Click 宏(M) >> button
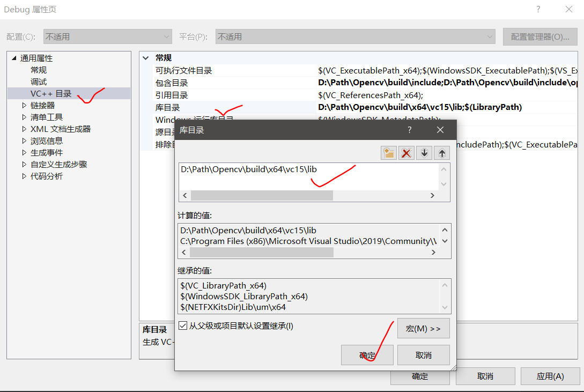The width and height of the screenshot is (584, 392). point(424,328)
